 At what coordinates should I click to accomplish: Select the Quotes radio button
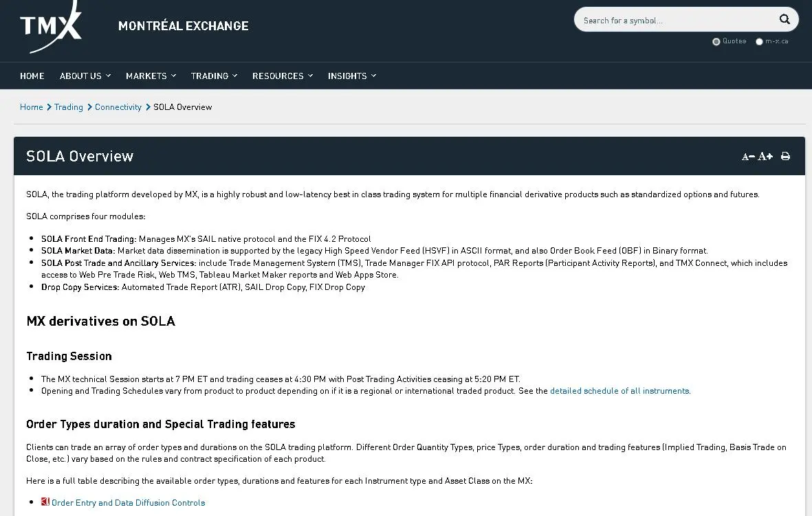[716, 41]
